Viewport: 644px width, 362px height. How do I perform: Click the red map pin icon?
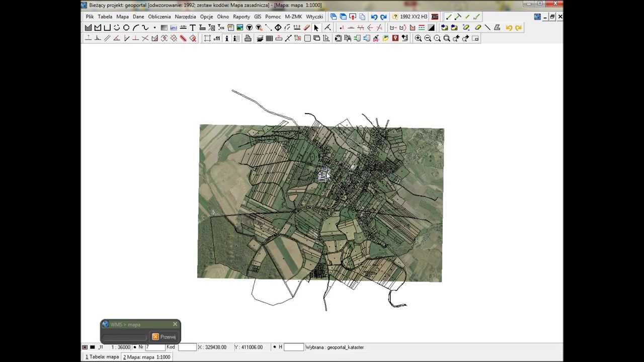point(395,38)
